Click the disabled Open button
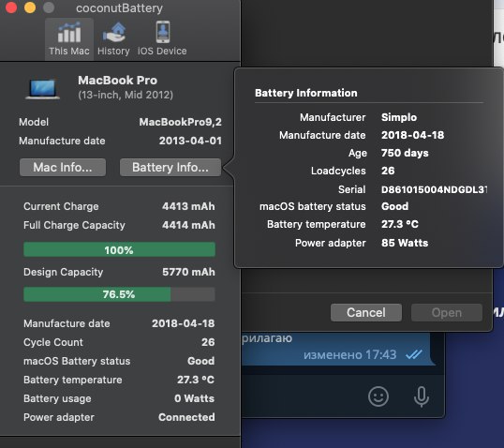Viewport: 504px width, 448px height. point(447,313)
